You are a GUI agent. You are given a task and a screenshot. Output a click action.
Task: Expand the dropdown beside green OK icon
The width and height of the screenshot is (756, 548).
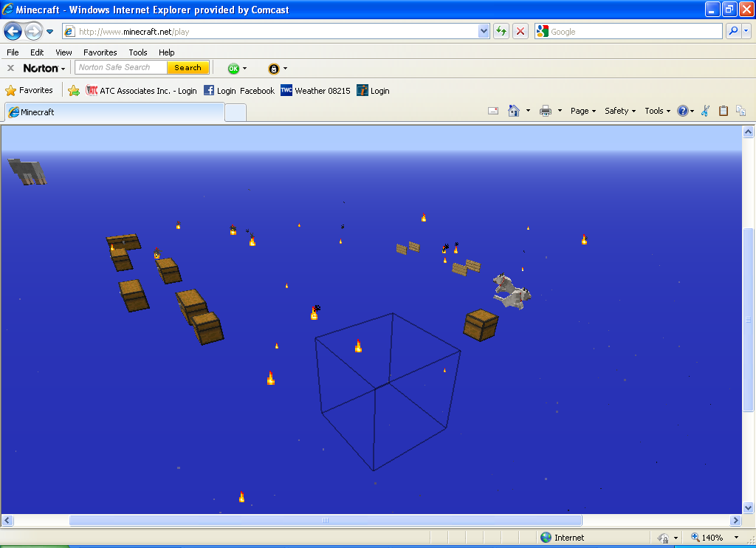click(x=245, y=69)
